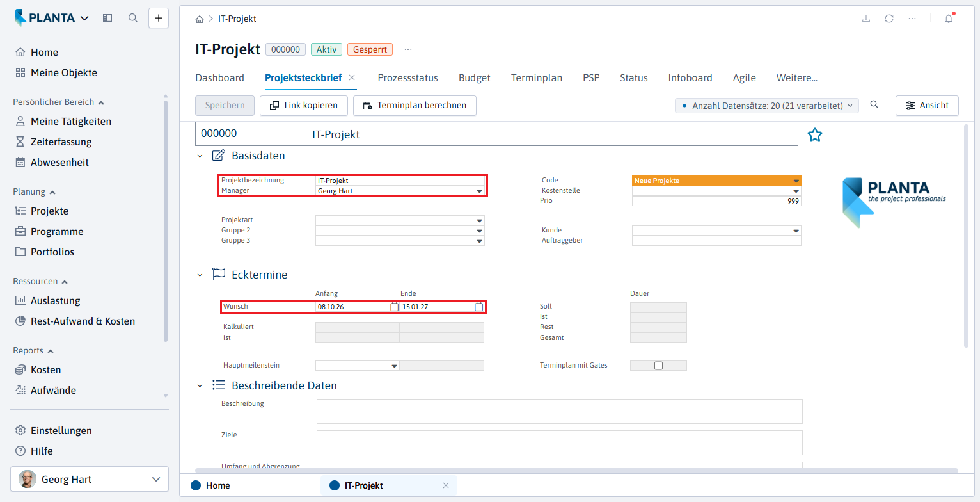Open the Kostenstelle dropdown
Image resolution: width=980 pixels, height=502 pixels.
click(x=796, y=191)
